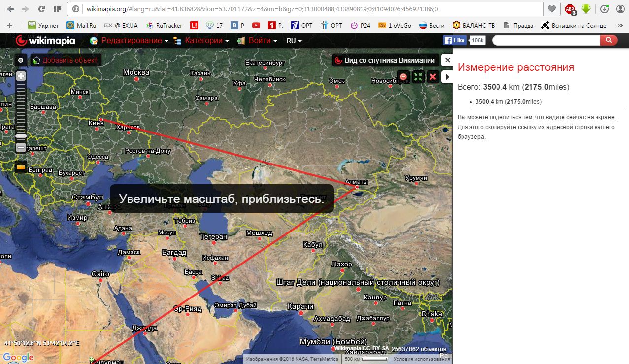The height and width of the screenshot is (364, 629).
Task: Toggle the round location target button
Action: coord(21,60)
